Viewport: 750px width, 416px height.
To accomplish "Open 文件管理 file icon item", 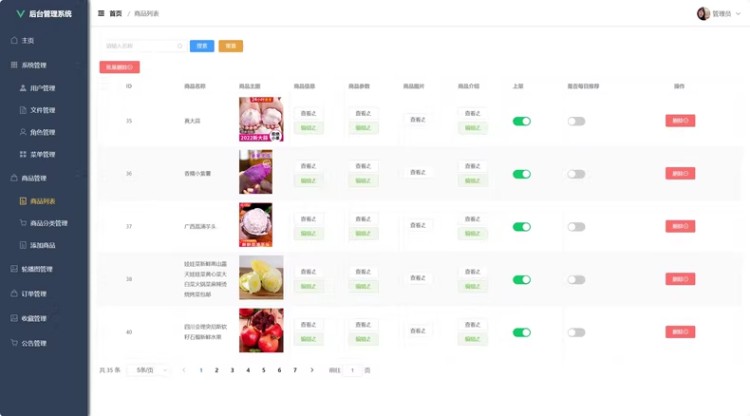I will coord(22,110).
